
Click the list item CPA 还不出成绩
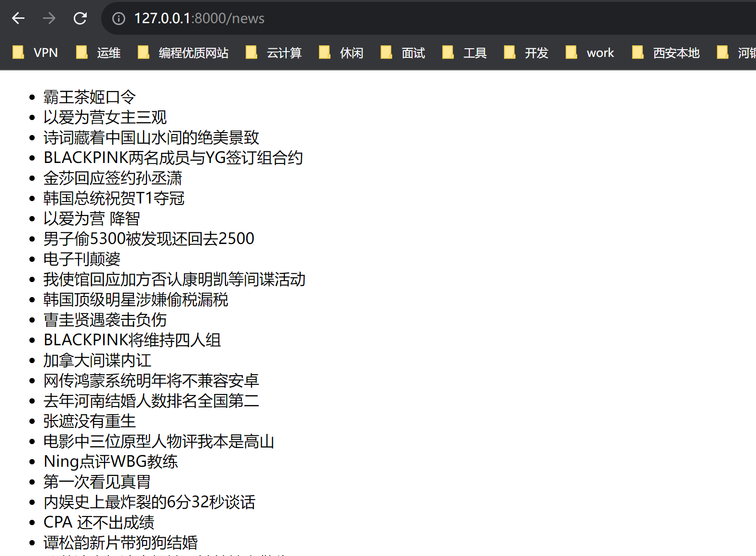pos(99,522)
